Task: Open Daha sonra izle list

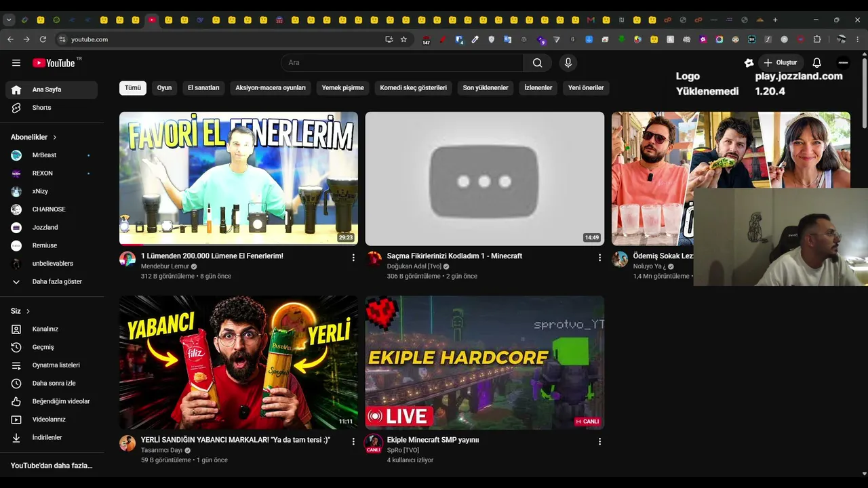Action: coord(52,384)
